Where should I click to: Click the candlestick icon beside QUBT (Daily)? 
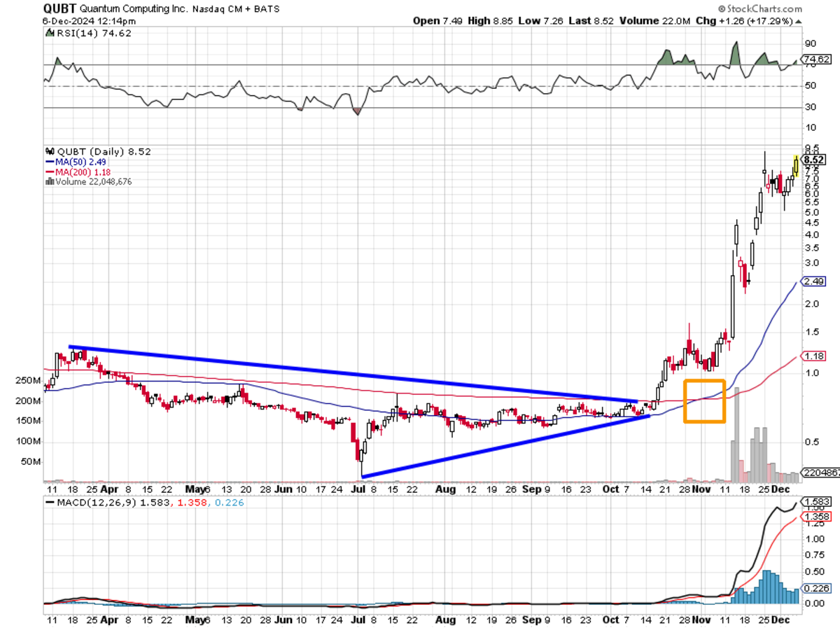click(x=49, y=151)
